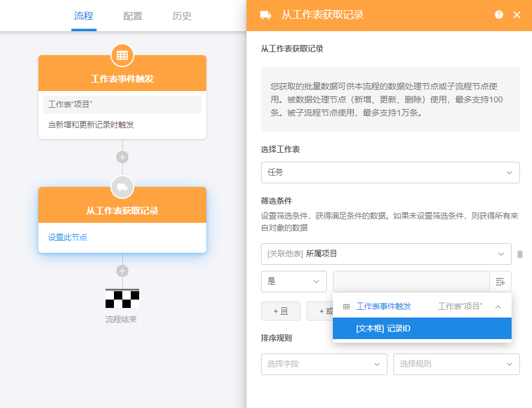532x408 pixels.
Task: Delete the 所属项目 filter condition
Action: coord(520,254)
